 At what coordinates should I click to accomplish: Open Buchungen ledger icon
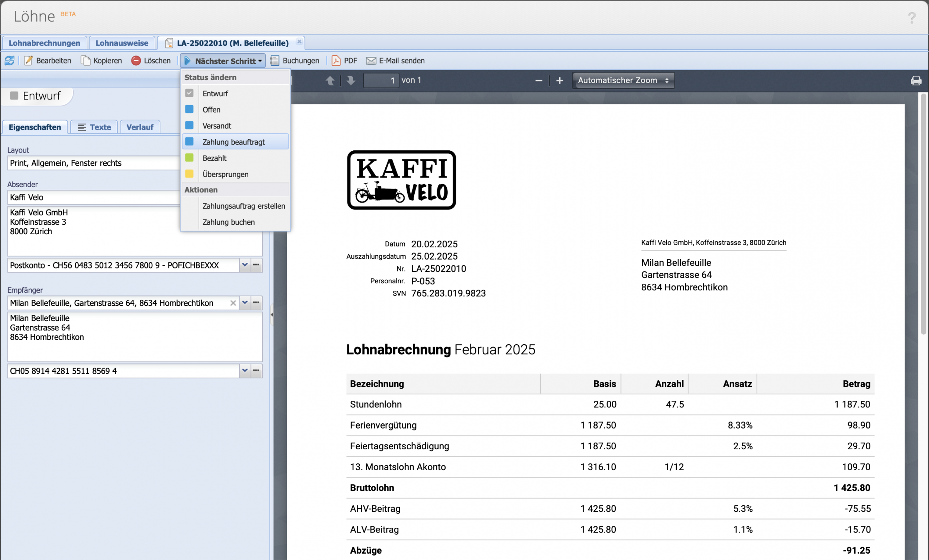[275, 61]
